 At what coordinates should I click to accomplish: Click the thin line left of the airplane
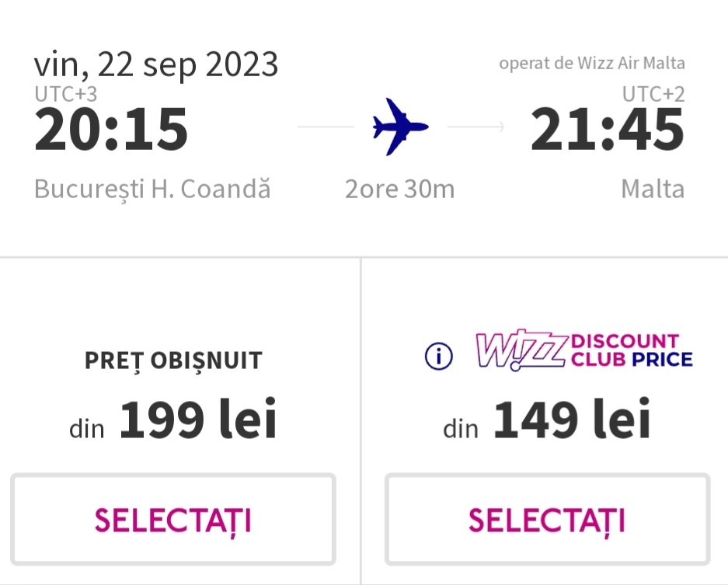(x=326, y=127)
